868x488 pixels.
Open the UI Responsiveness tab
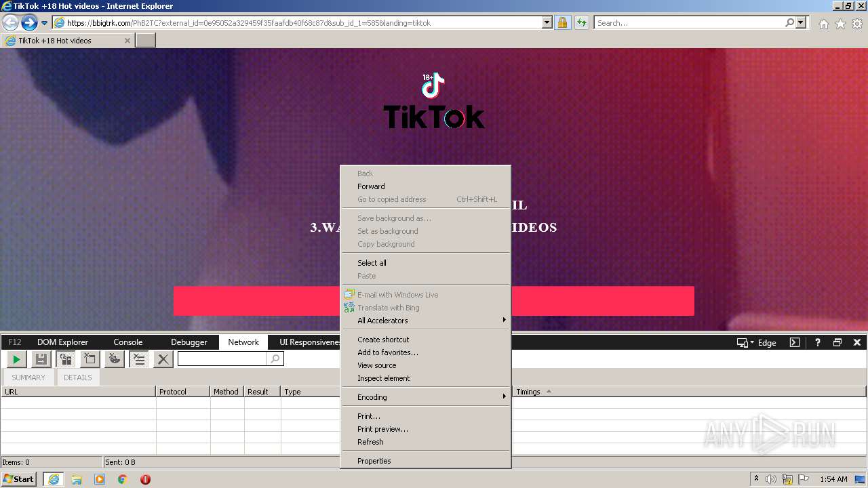[x=309, y=342]
